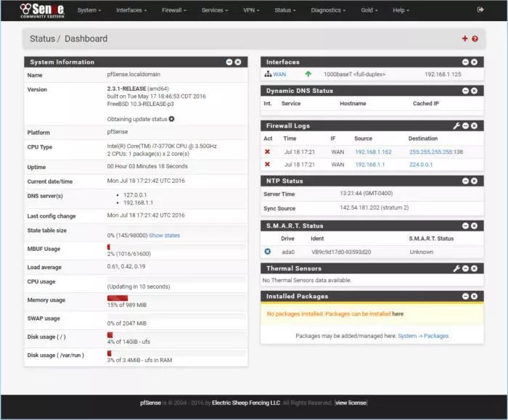Minimize the S.M.A.R.T. Status widget
Viewport: 508px width, 420px height.
[x=465, y=226]
